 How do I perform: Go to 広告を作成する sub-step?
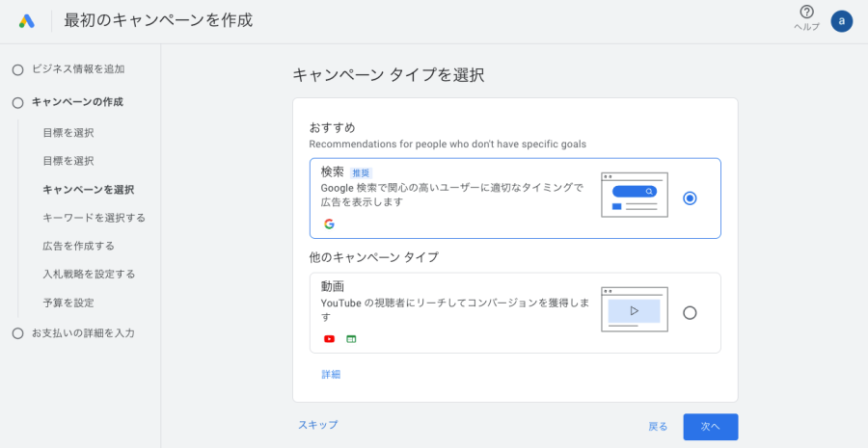pos(79,246)
